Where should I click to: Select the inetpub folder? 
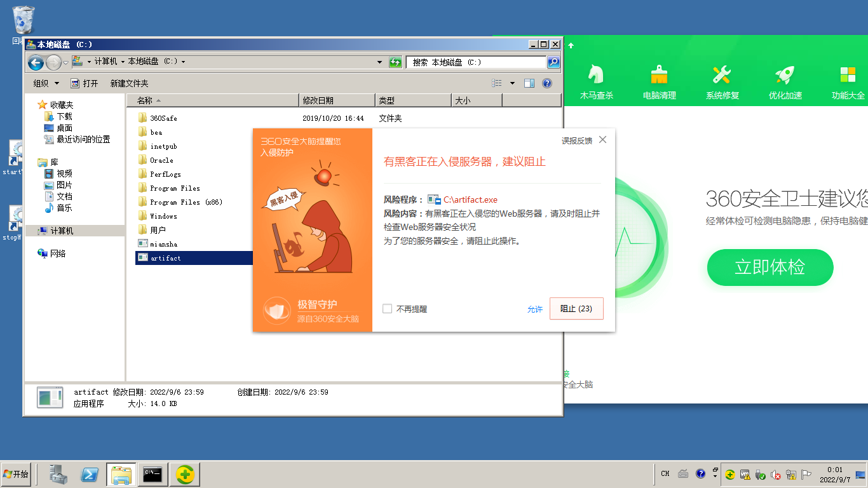click(163, 146)
